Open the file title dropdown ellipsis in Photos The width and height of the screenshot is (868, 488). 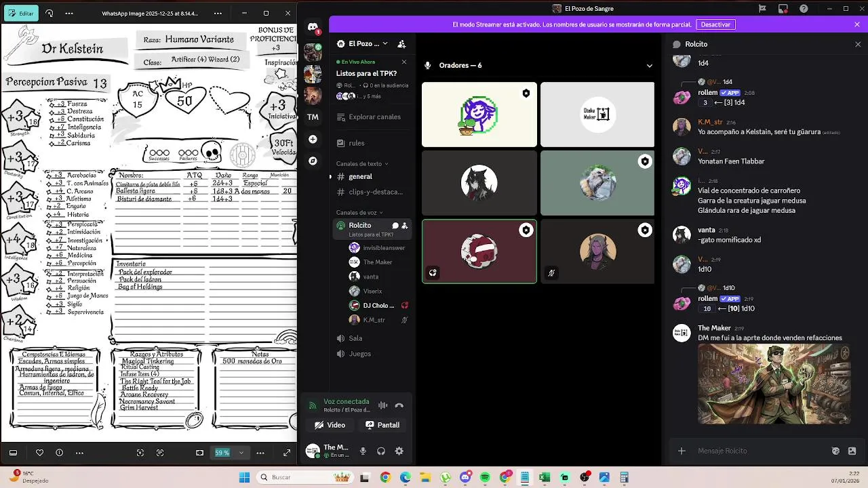tap(217, 13)
